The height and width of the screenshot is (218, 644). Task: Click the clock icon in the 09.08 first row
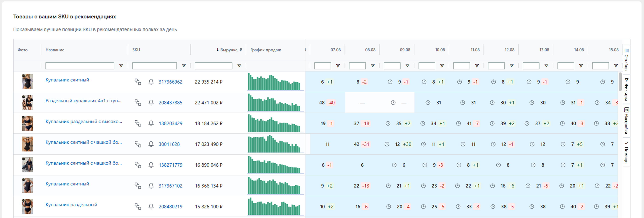(x=390, y=82)
